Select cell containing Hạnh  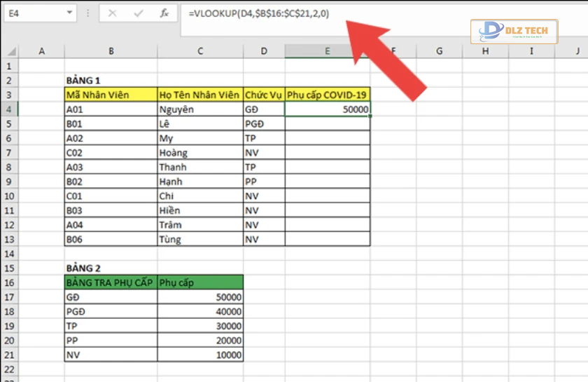coord(200,182)
